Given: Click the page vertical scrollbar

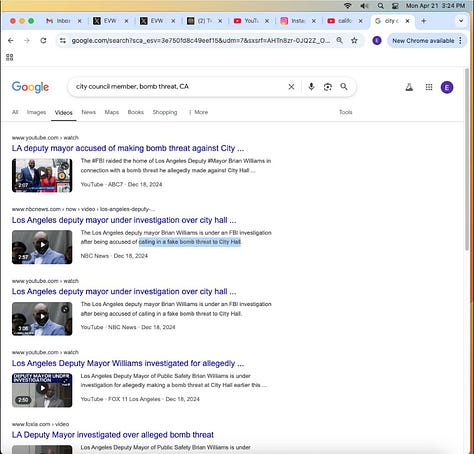Looking at the screenshot, I should click(x=467, y=159).
